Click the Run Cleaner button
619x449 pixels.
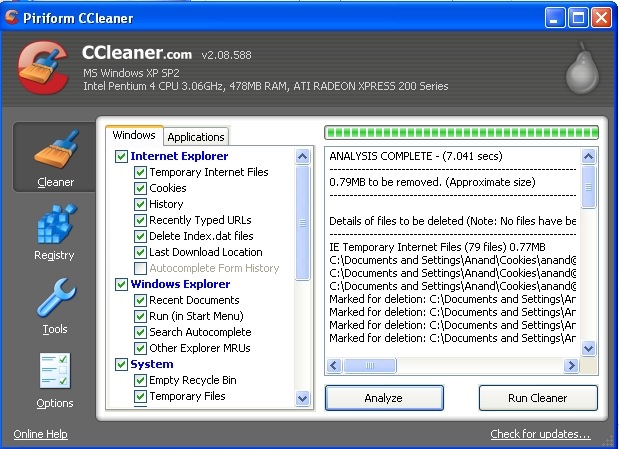[x=538, y=398]
